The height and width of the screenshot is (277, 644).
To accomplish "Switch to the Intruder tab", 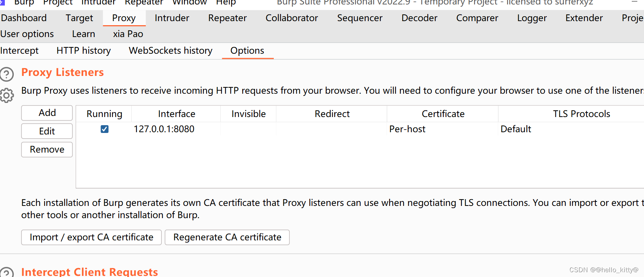I will click(172, 18).
